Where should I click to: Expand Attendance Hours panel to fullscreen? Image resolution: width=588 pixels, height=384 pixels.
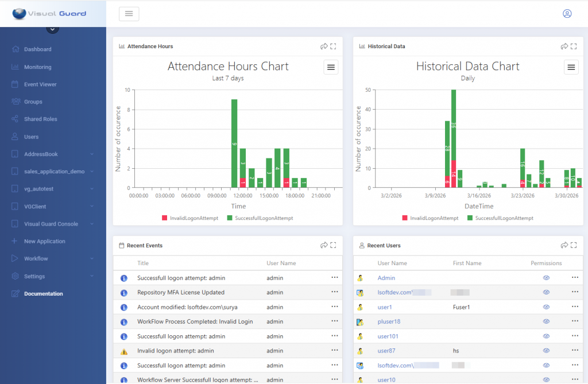click(333, 46)
